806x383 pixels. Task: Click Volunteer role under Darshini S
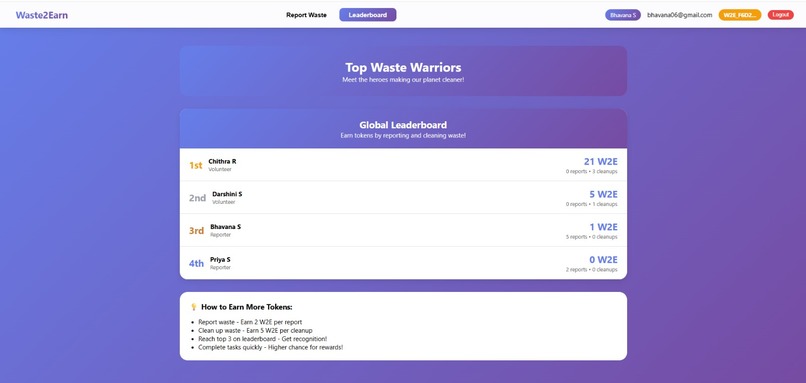tap(224, 202)
